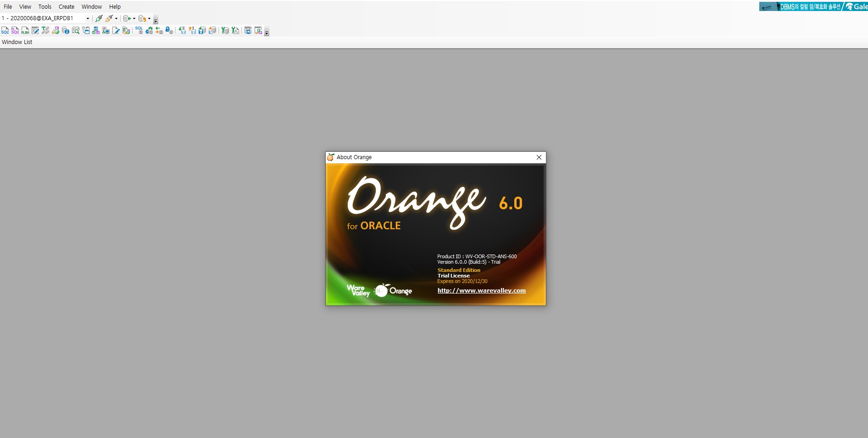Click the blue lock monitor icon
The image size is (868, 438).
point(169,31)
